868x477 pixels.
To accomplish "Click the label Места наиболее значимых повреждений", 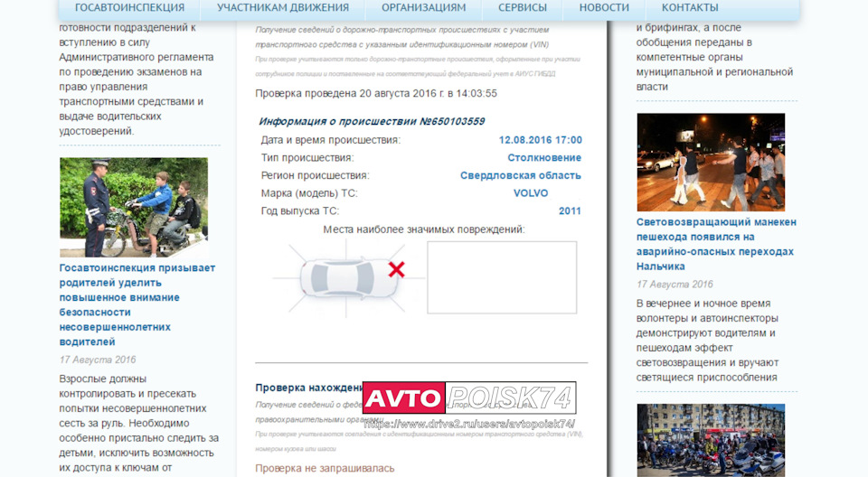I will tap(424, 229).
